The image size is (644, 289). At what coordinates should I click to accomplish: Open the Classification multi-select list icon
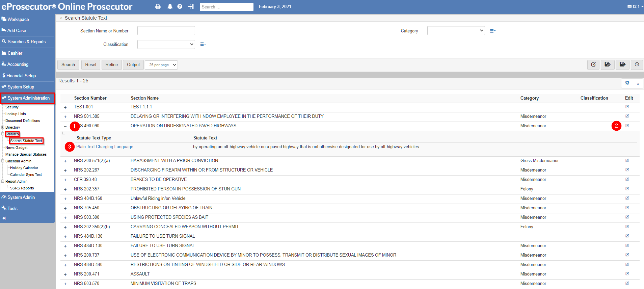203,44
